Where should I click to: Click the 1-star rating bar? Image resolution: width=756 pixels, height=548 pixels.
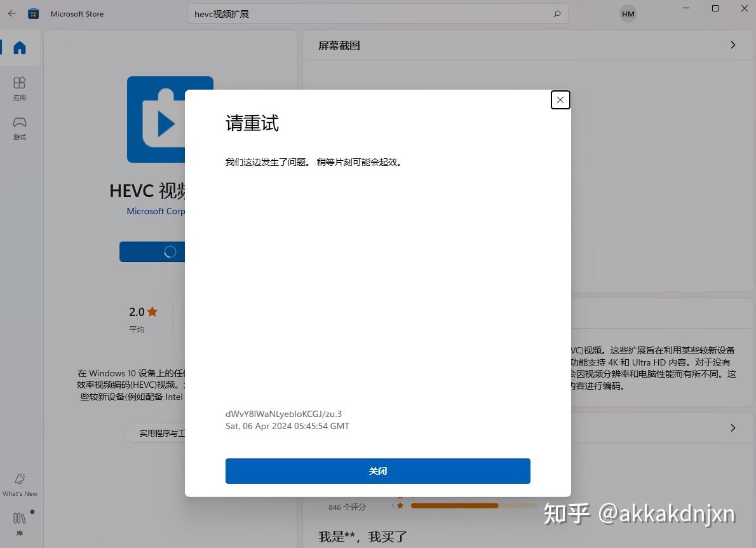click(x=473, y=505)
